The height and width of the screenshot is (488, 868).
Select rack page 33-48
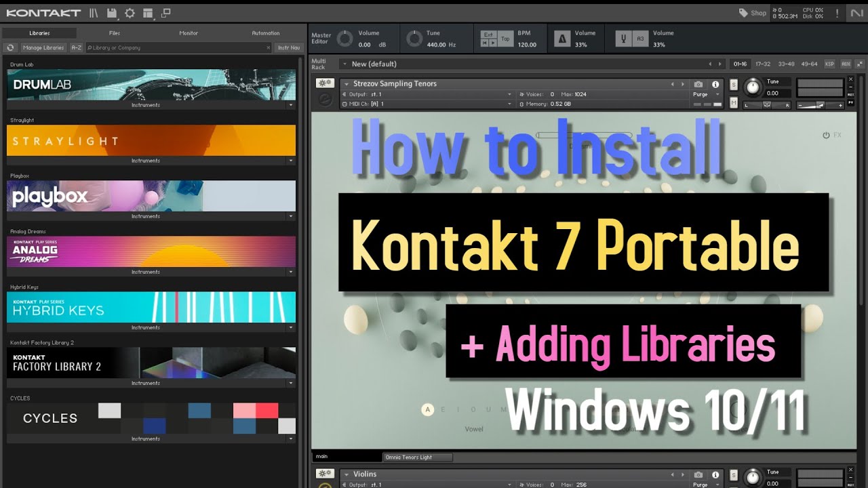[x=786, y=64]
